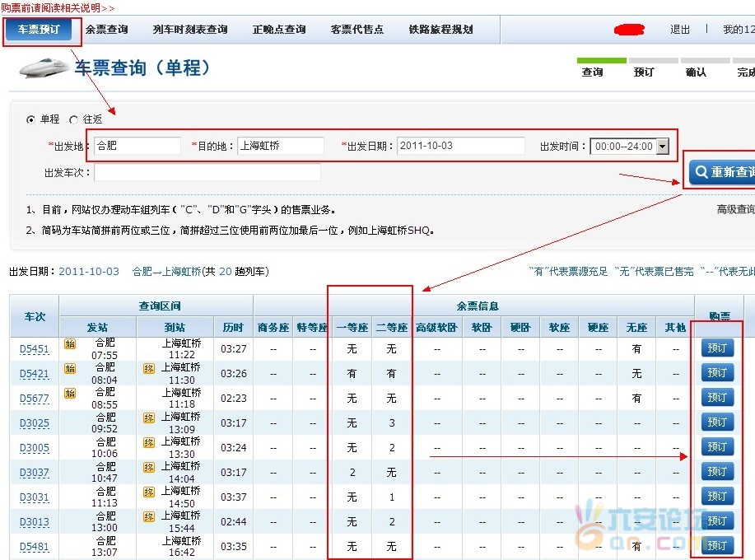
Task: Switch to the 余票查询 tab
Action: coord(106,29)
